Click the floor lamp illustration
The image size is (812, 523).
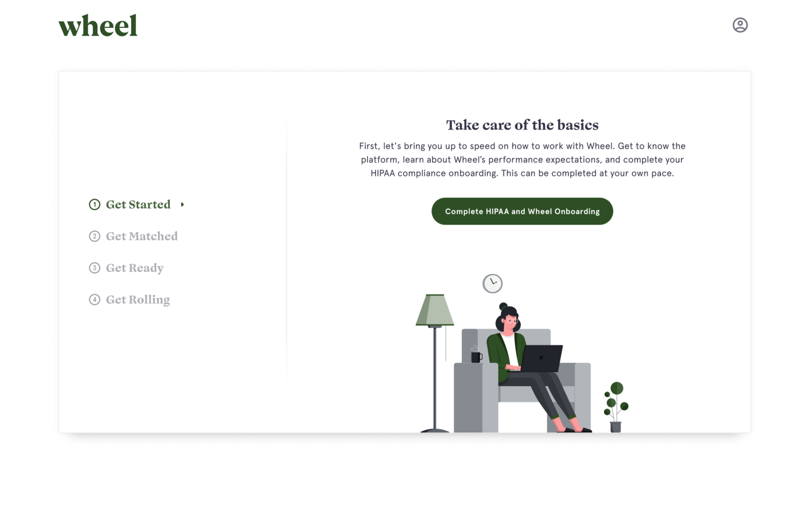click(435, 363)
